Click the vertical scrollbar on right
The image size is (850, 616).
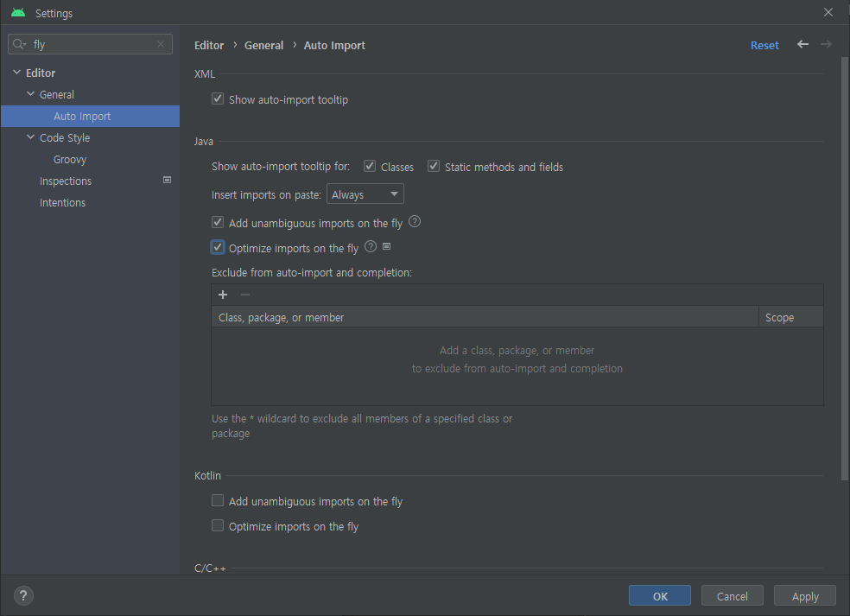(845, 268)
